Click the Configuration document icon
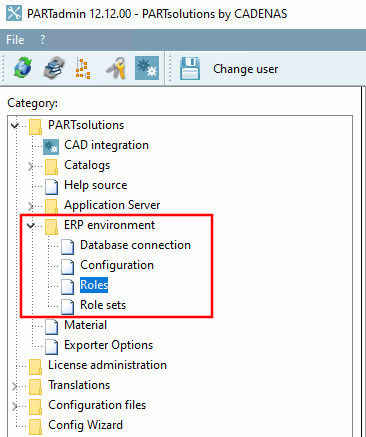366x437 pixels. tap(68, 267)
